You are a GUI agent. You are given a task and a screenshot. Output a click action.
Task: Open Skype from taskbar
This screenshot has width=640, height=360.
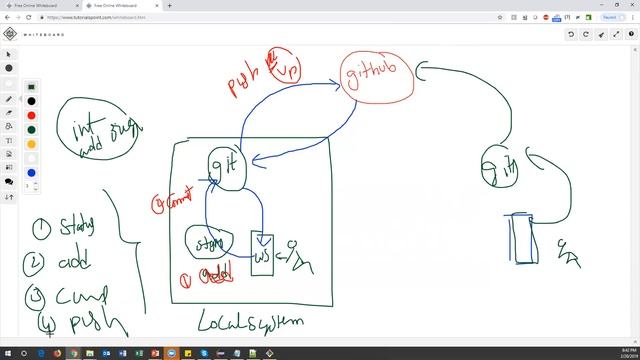point(204,353)
